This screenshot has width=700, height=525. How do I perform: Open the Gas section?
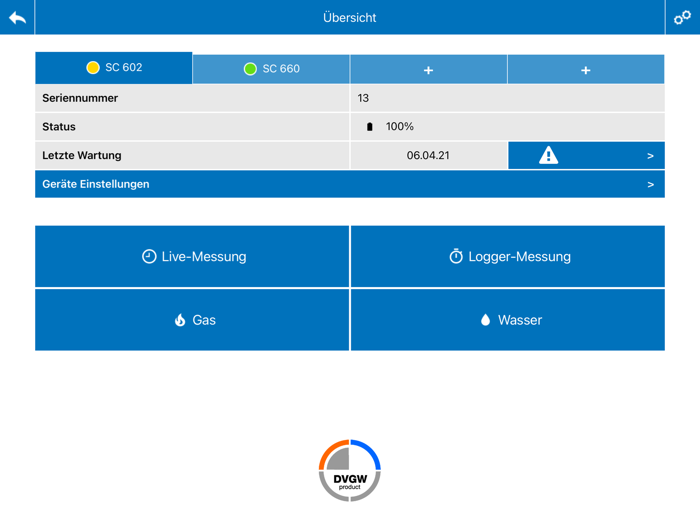(x=192, y=320)
